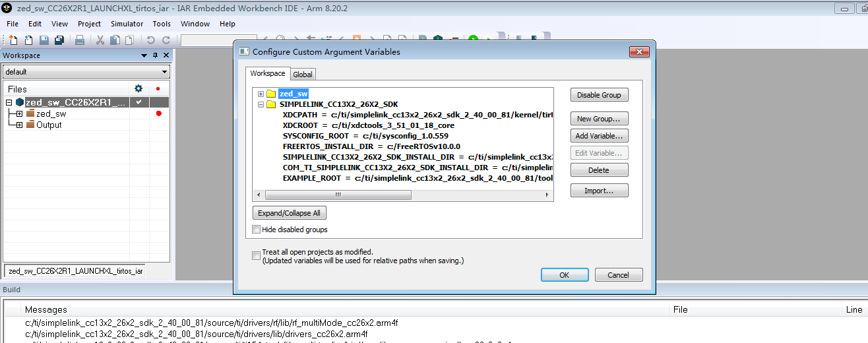Click the zed_sw brown folder icon in Workspace
This screenshot has height=343, width=868.
(30, 113)
